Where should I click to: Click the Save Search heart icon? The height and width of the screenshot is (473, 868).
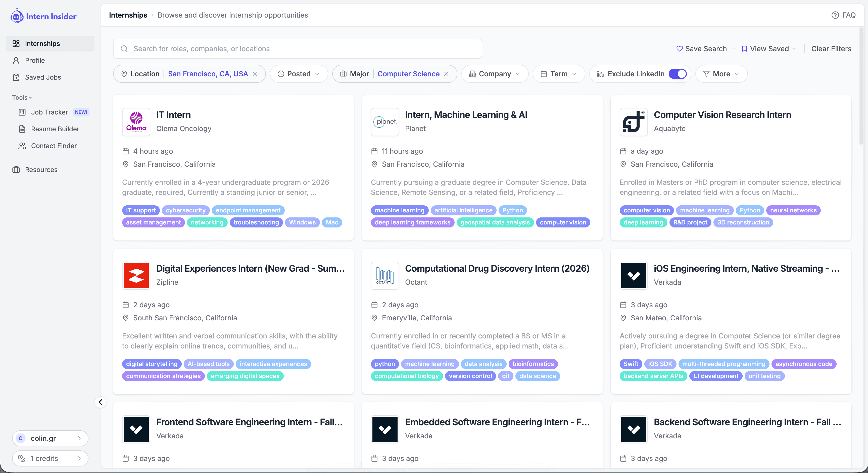point(679,49)
